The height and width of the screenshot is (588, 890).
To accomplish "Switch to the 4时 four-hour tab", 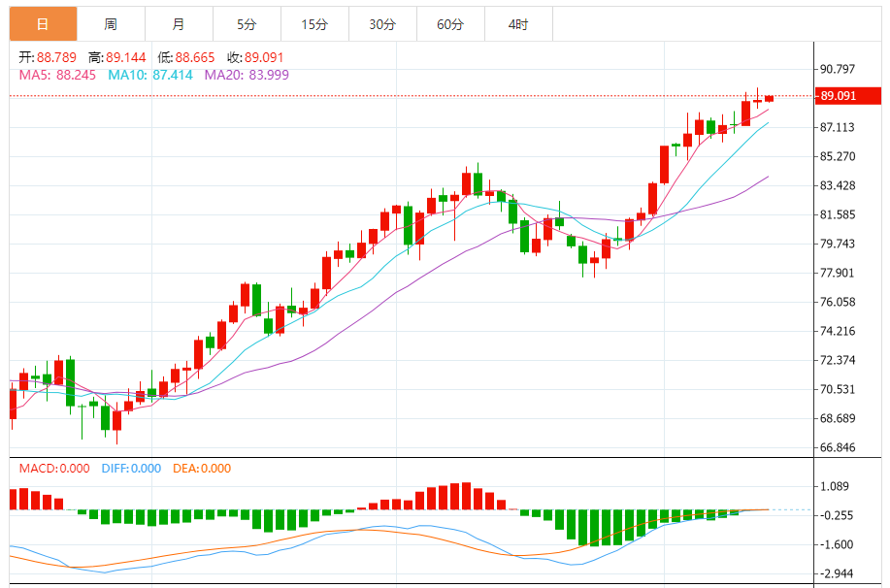I will (x=518, y=24).
